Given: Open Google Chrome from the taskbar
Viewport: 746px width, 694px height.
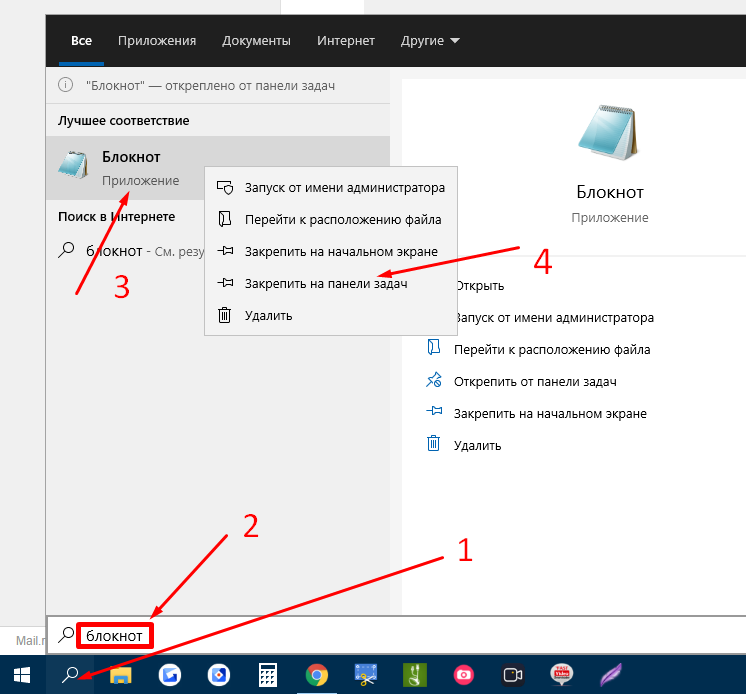Looking at the screenshot, I should [316, 674].
